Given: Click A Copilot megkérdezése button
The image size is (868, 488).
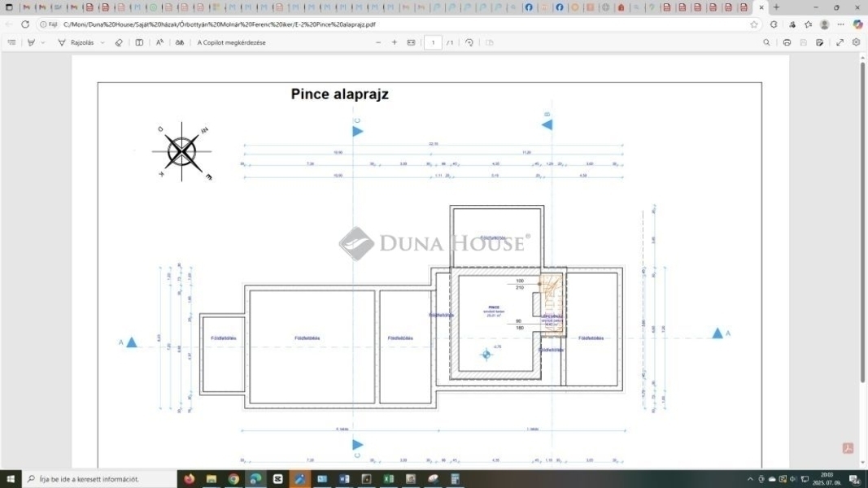Looking at the screenshot, I should (231, 42).
